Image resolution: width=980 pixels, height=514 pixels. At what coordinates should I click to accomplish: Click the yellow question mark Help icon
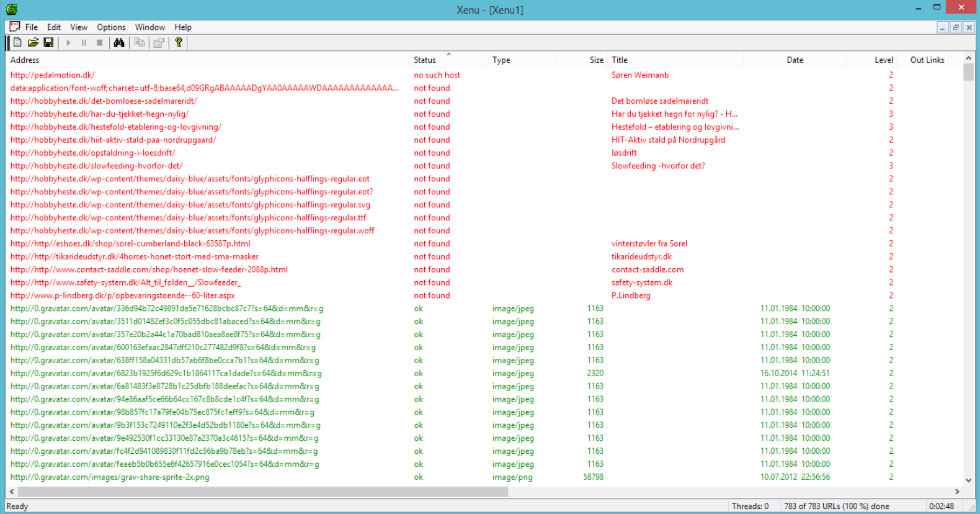pyautogui.click(x=179, y=43)
